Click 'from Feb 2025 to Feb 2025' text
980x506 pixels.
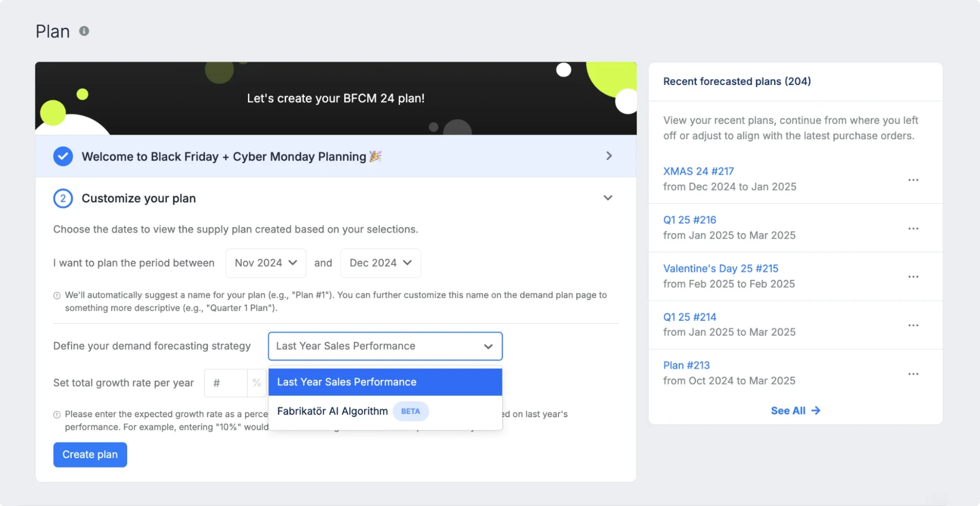729,284
